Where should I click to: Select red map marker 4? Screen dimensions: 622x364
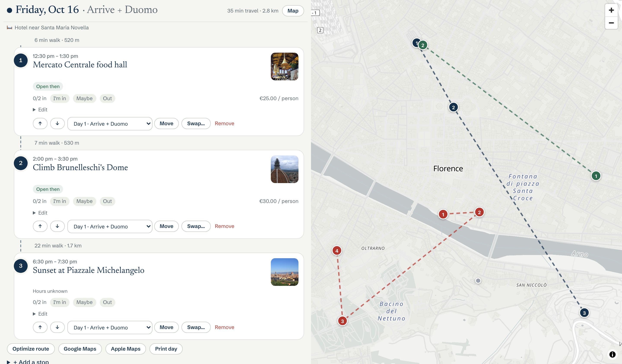pos(337,251)
